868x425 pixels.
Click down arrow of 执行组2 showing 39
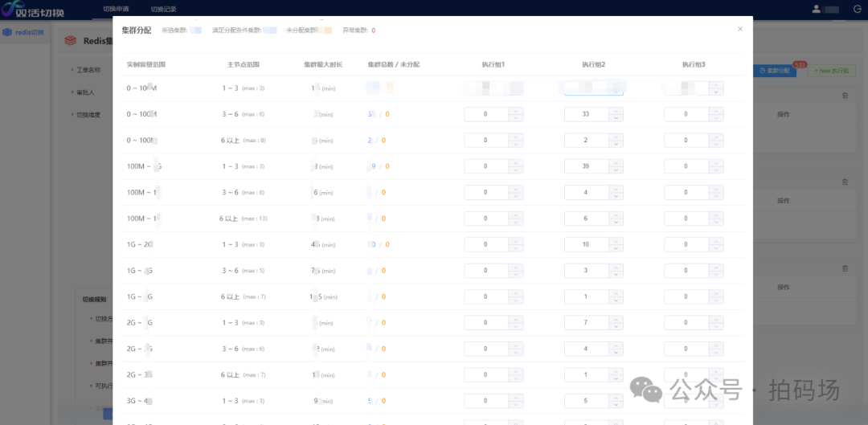click(x=616, y=170)
